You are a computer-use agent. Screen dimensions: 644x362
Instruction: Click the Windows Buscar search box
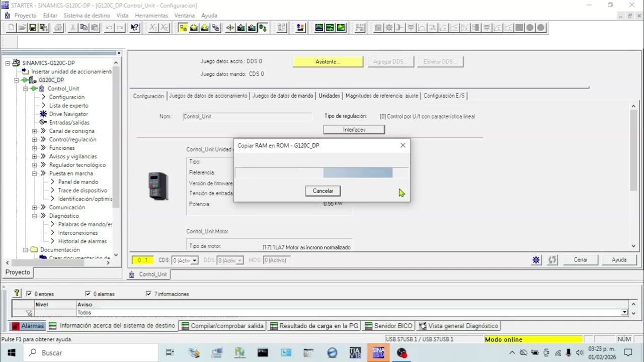click(x=90, y=353)
